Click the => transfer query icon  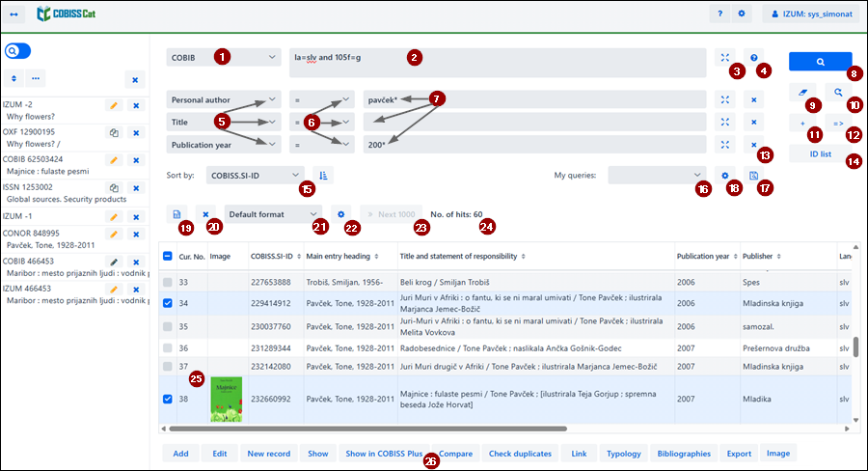point(838,123)
